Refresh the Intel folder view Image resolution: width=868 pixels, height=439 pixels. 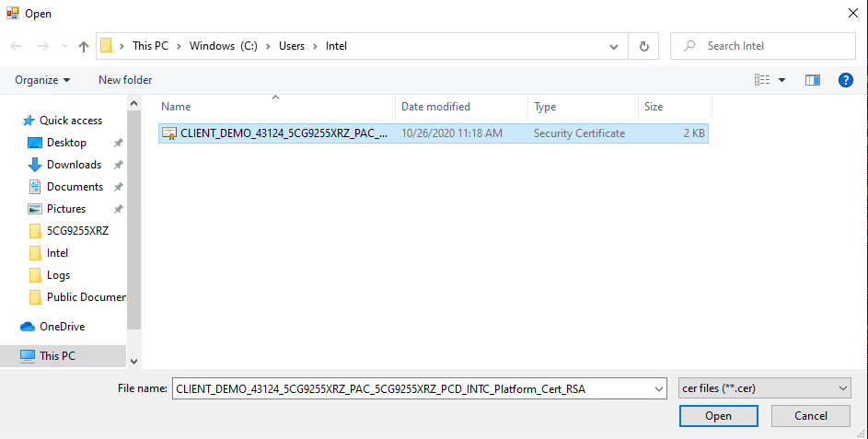[x=643, y=47]
